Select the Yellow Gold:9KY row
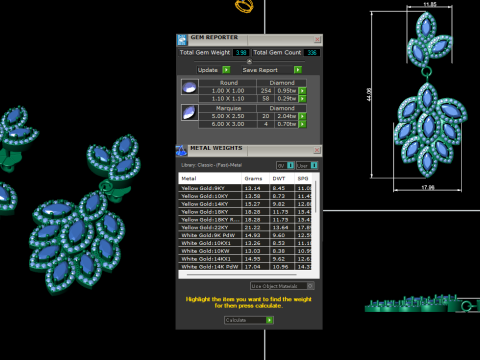 pos(245,188)
